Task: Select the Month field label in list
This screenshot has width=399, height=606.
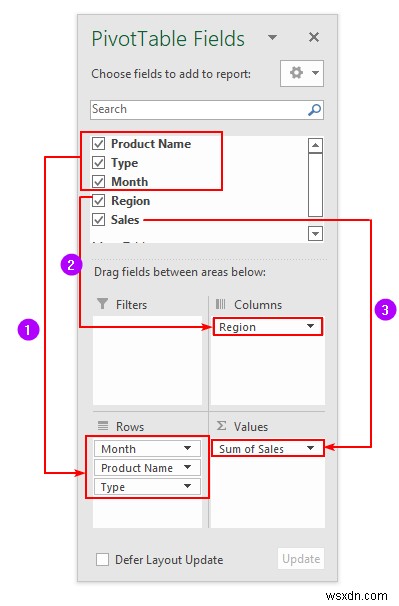Action: (x=130, y=182)
